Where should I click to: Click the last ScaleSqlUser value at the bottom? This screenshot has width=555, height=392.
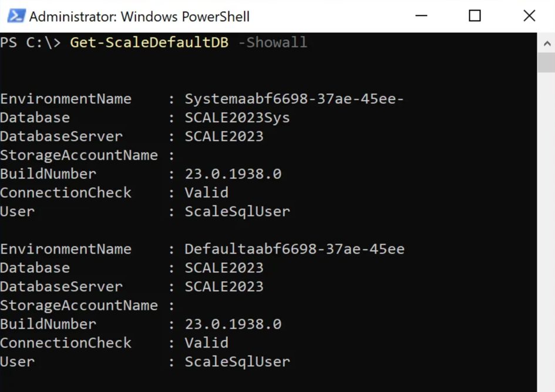click(237, 362)
